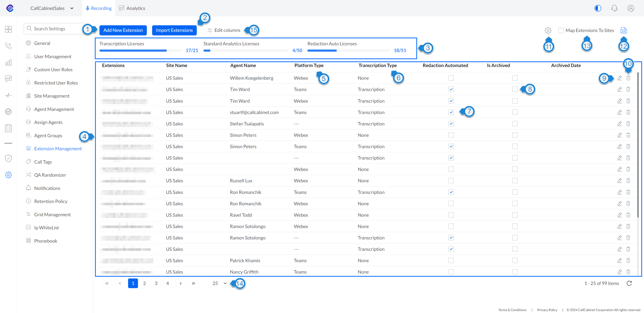
Task: Open Privacy Policy link
Action: [547, 310]
